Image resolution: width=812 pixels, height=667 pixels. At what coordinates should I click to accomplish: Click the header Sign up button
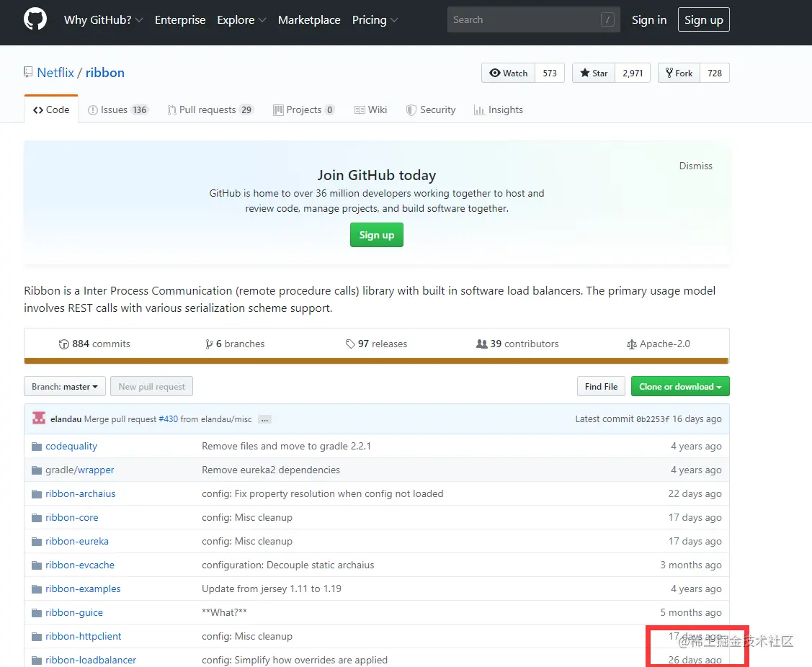[703, 19]
